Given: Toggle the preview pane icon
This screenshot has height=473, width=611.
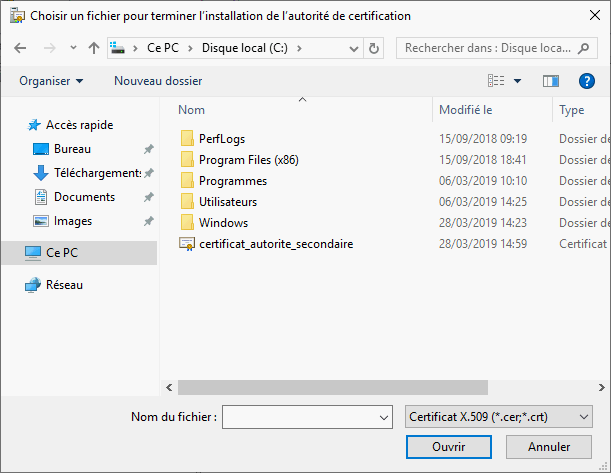Looking at the screenshot, I should [550, 81].
